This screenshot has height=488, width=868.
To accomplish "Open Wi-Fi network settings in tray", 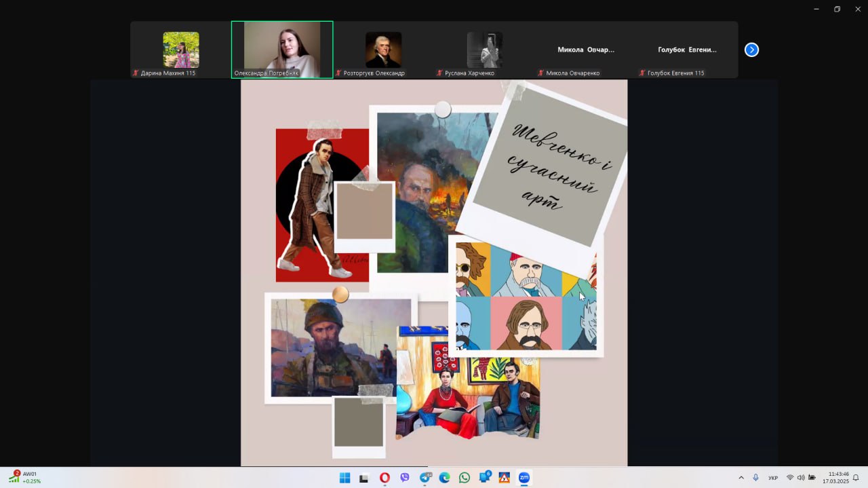I will tap(790, 478).
